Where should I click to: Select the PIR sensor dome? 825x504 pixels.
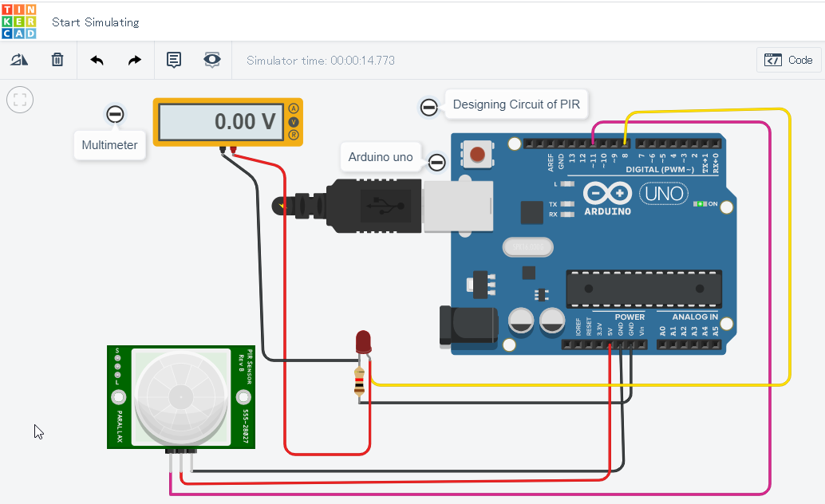pos(181,397)
